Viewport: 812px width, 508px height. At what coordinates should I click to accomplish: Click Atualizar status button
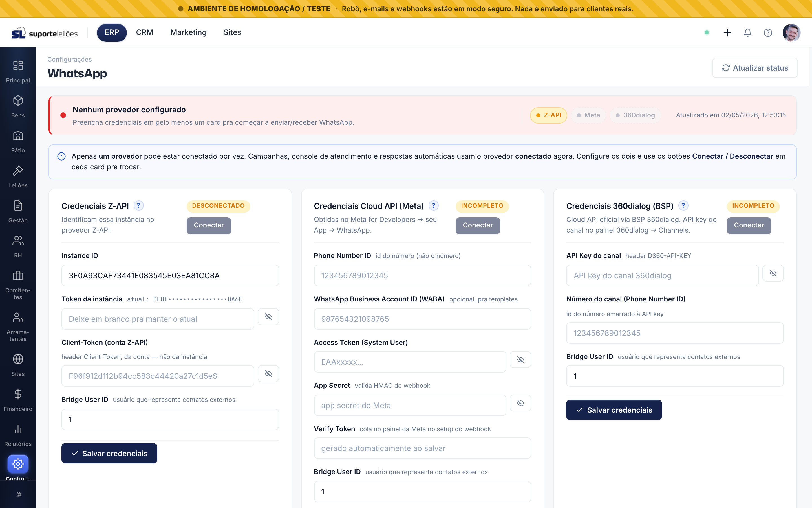pyautogui.click(x=754, y=68)
